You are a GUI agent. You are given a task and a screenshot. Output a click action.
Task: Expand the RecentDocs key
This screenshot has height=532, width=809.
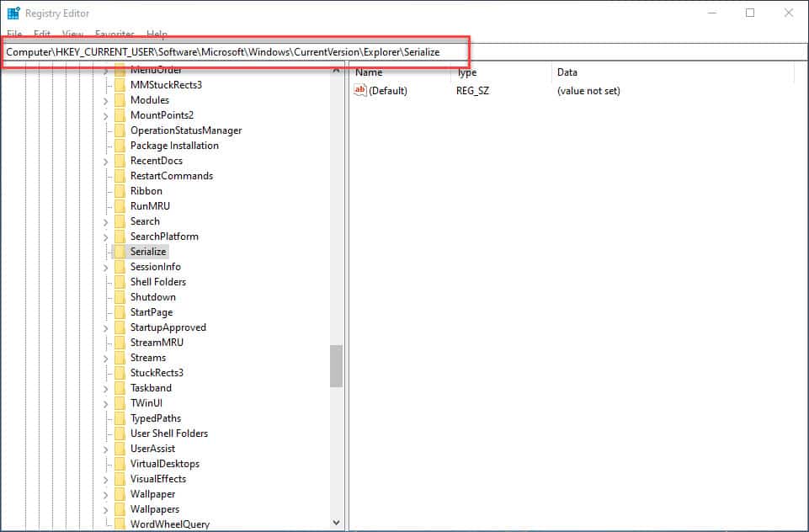[x=106, y=162]
